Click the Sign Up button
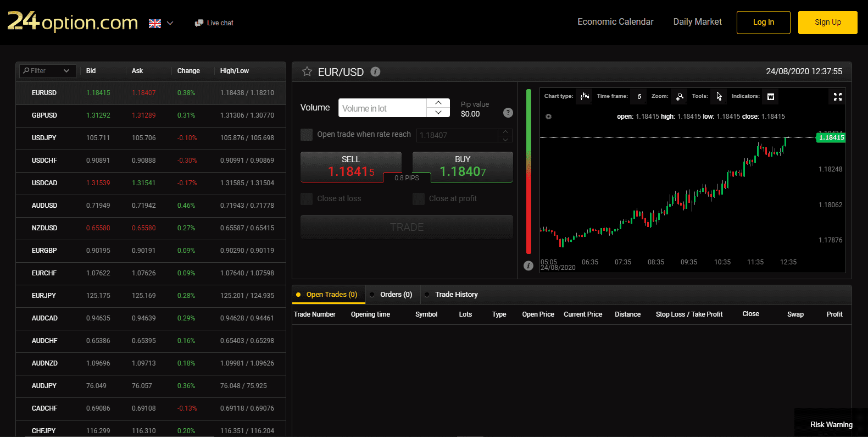868x437 pixels. click(828, 23)
